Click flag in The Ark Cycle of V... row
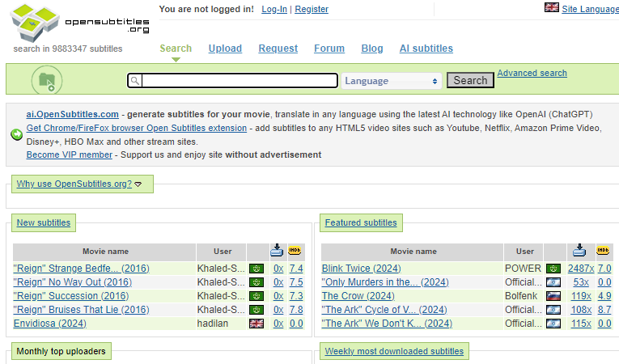Viewport: 619px width, 364px height. (553, 310)
